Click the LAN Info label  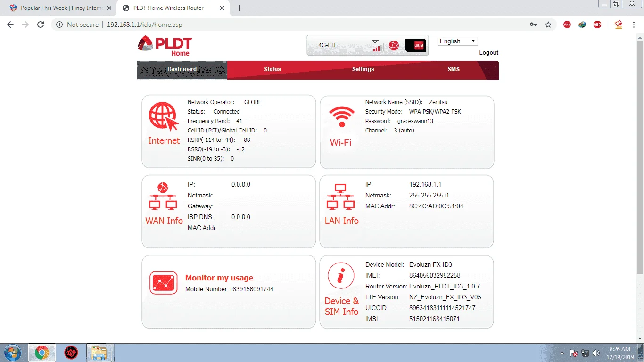(x=342, y=221)
